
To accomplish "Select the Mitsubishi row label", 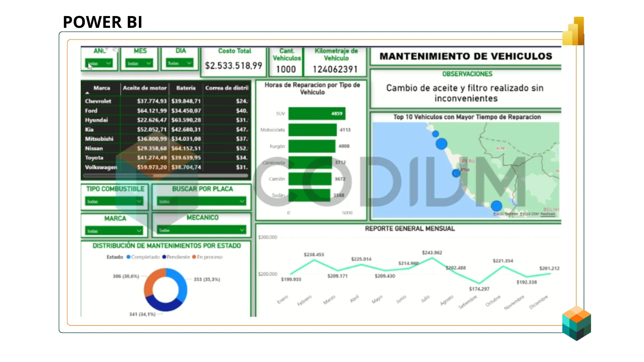I will click(99, 139).
